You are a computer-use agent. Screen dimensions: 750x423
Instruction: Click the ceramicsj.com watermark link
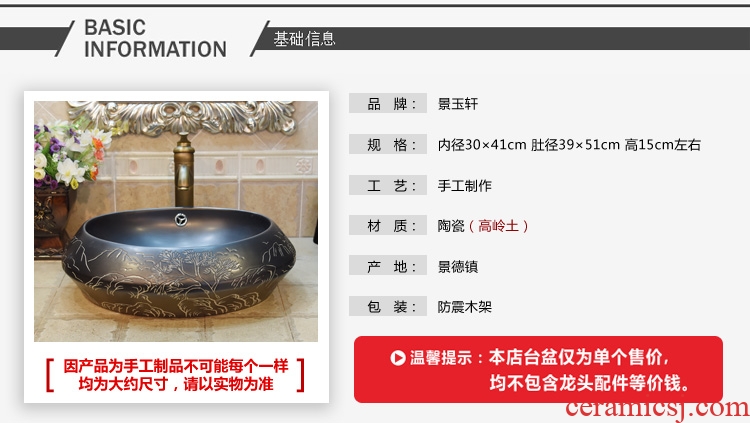pos(657,409)
